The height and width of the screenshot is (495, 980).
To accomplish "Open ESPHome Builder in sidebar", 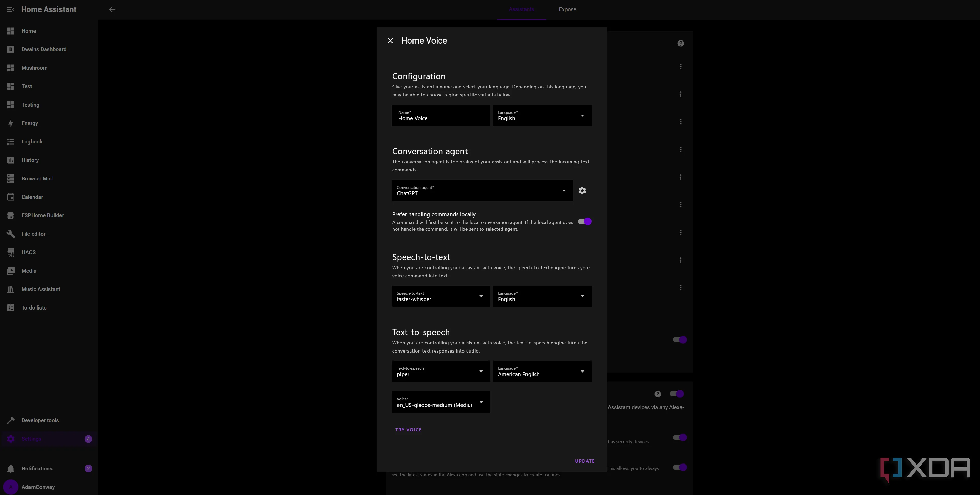I will click(x=42, y=215).
